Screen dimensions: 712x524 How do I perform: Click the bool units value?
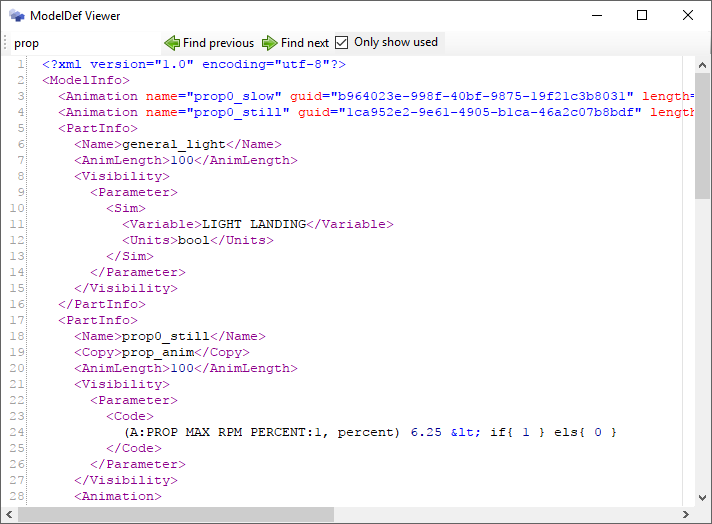click(194, 240)
